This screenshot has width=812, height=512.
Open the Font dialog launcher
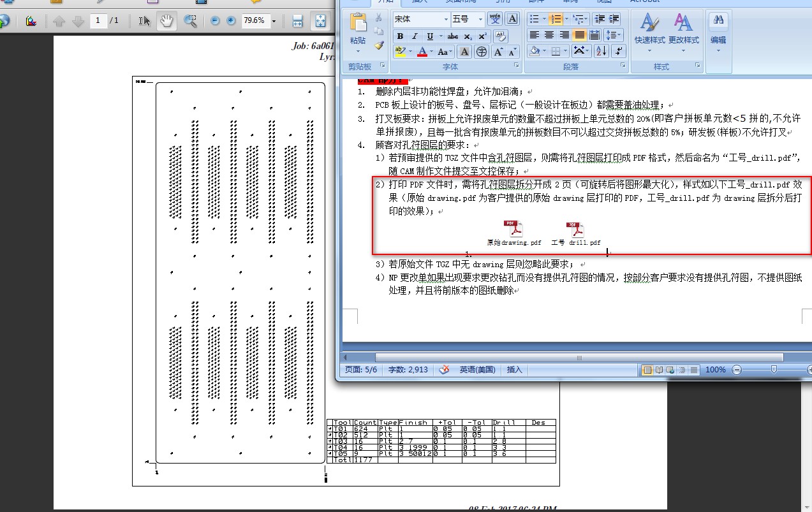517,66
